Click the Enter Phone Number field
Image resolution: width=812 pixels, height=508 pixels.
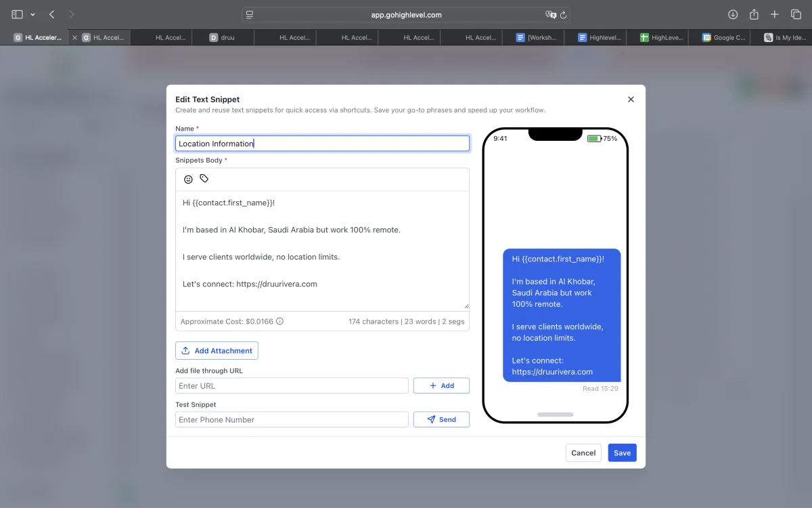[x=292, y=420]
